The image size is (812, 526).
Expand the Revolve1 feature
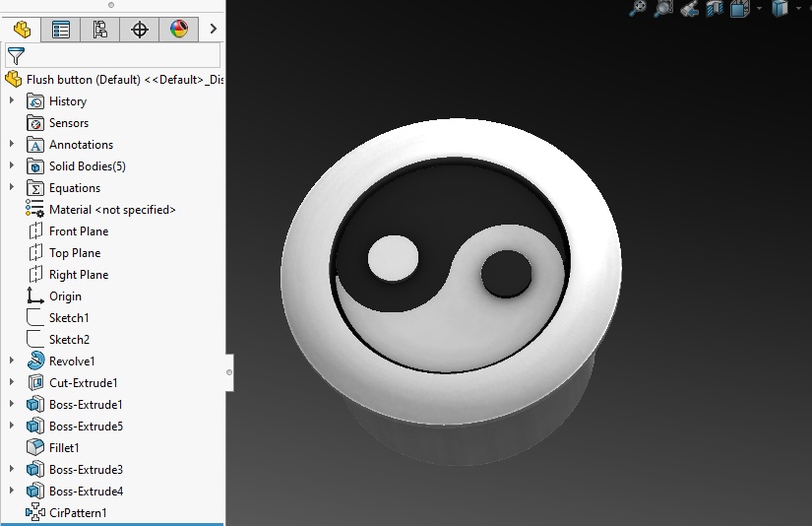point(12,361)
